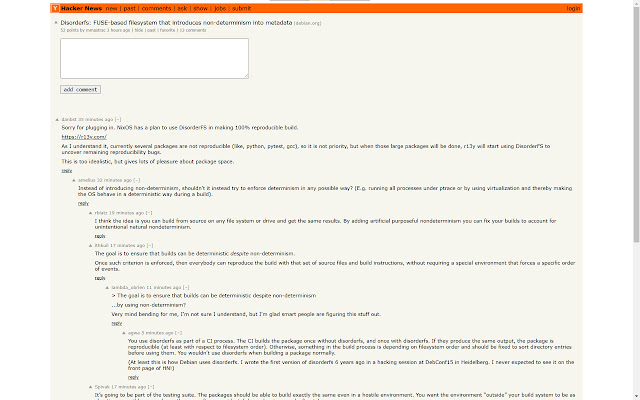Click the text "...by using non-determinism?"

click(x=149, y=305)
